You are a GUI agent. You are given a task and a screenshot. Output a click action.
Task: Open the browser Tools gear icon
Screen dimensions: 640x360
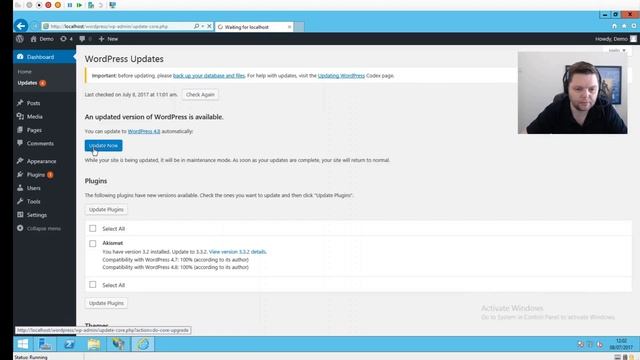pos(634,26)
